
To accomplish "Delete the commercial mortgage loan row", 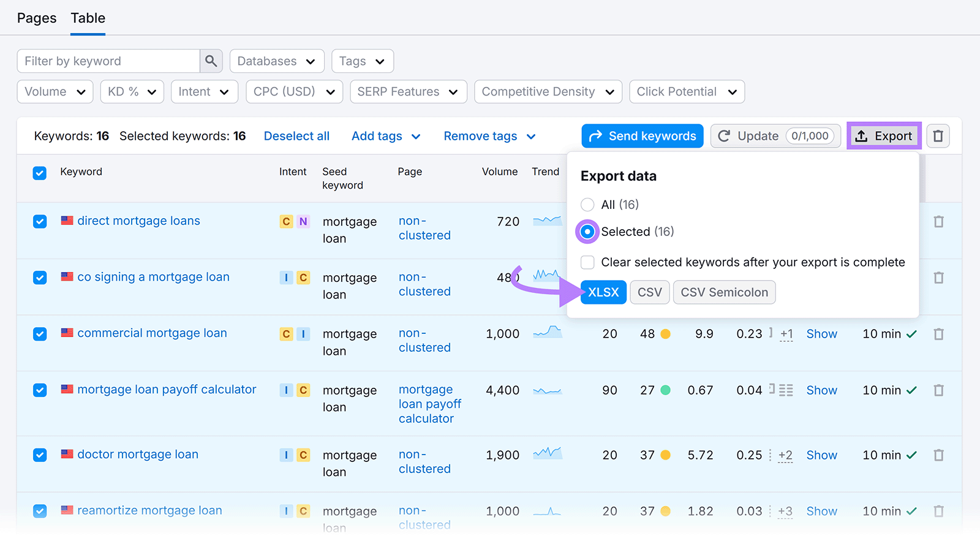I will click(x=938, y=335).
